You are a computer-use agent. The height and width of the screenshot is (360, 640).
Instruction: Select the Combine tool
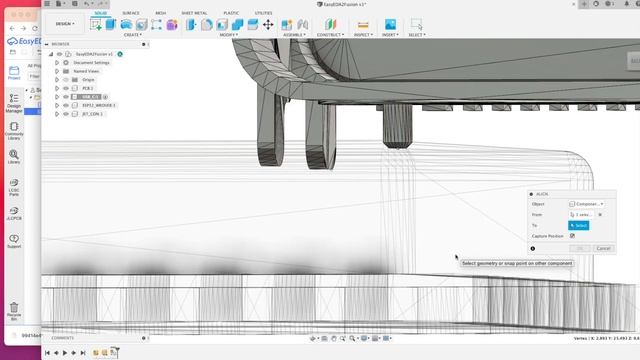237,24
